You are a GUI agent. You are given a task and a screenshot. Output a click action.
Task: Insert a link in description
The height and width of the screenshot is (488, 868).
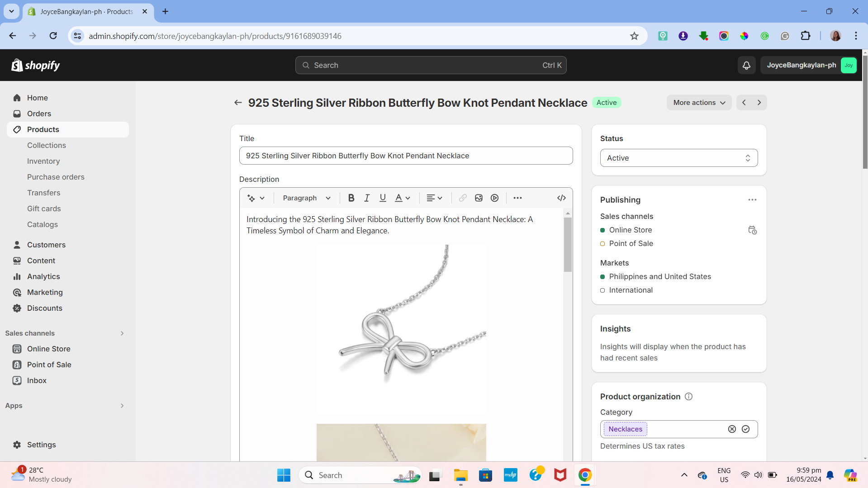pos(463,198)
